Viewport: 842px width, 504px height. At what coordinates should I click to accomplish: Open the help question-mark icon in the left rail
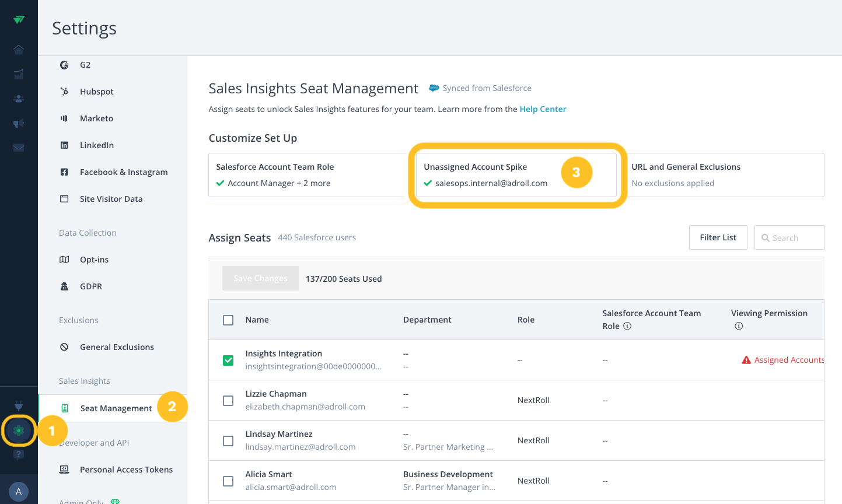[x=19, y=455]
